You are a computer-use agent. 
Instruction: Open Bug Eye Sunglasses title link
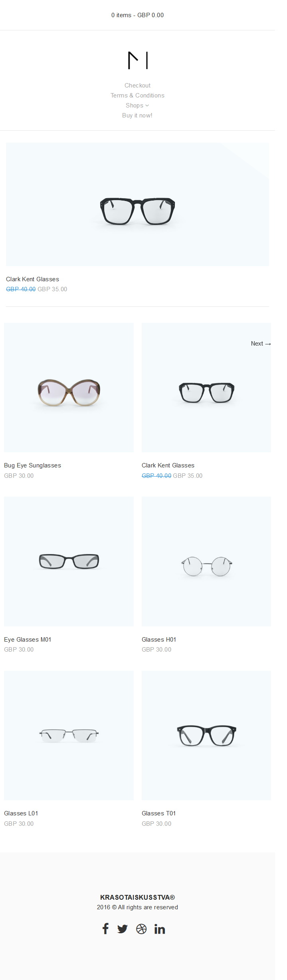click(x=32, y=465)
